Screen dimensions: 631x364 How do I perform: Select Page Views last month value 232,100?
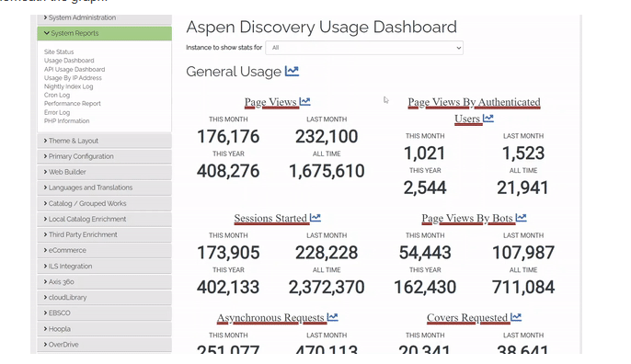point(327,137)
